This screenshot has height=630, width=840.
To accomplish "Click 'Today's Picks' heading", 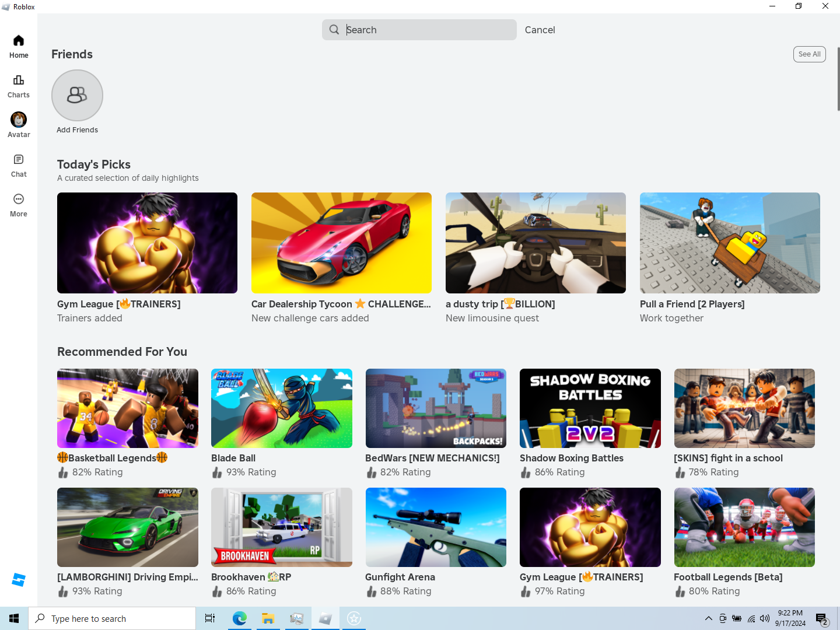I will pos(94,164).
